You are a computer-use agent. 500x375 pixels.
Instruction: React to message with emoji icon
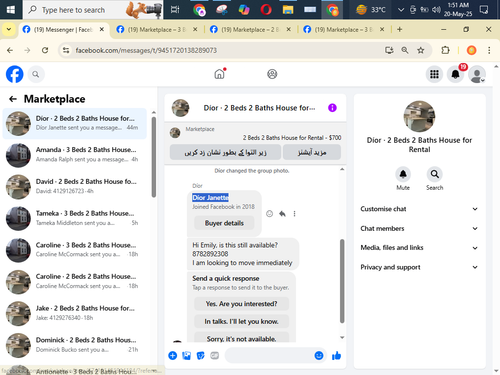(x=269, y=214)
